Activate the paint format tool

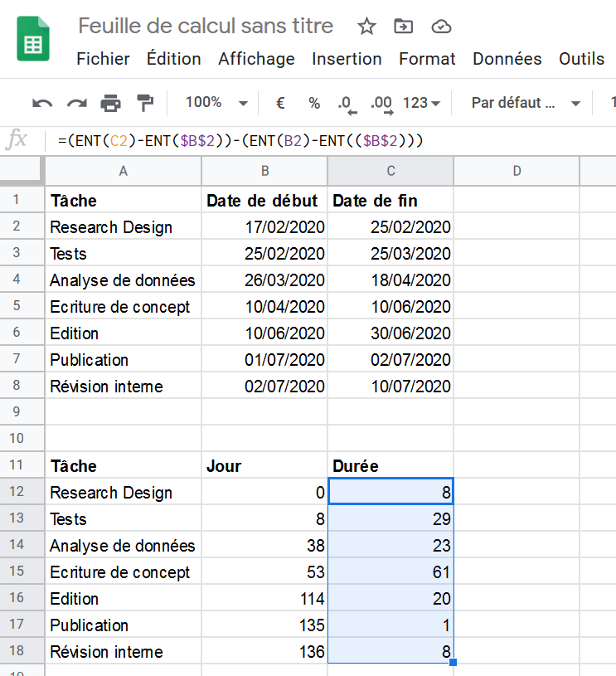coord(145,103)
